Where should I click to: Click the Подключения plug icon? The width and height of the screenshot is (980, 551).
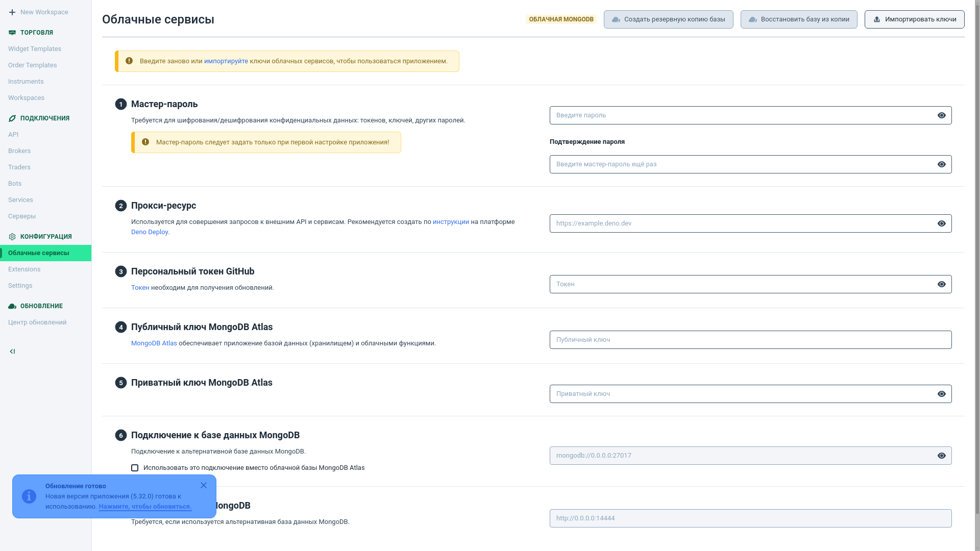click(12, 118)
